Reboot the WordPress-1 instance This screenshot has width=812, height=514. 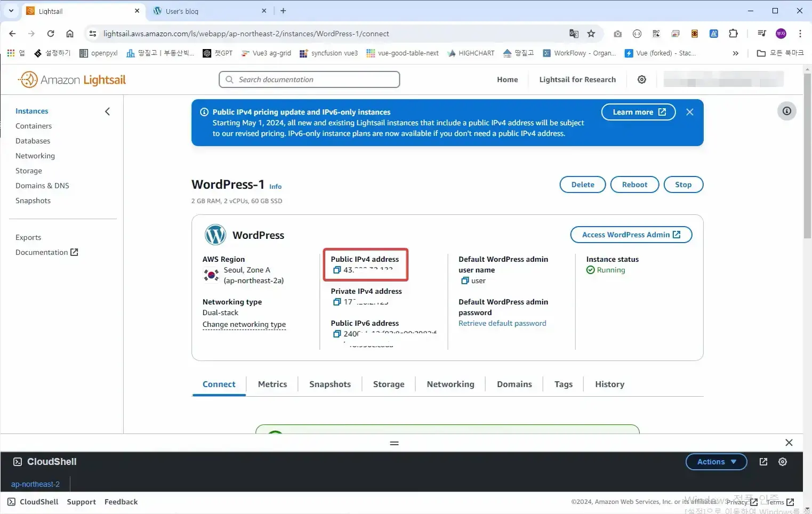634,184
